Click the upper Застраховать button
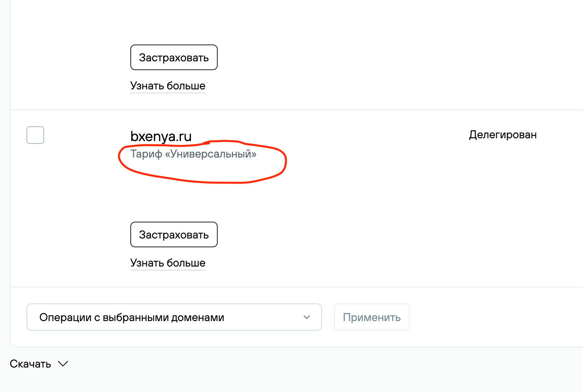Viewport: 583px width, 392px height. coord(174,57)
